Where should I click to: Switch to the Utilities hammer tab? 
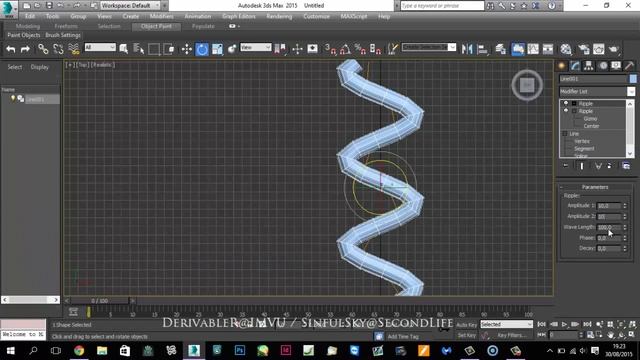(629, 66)
